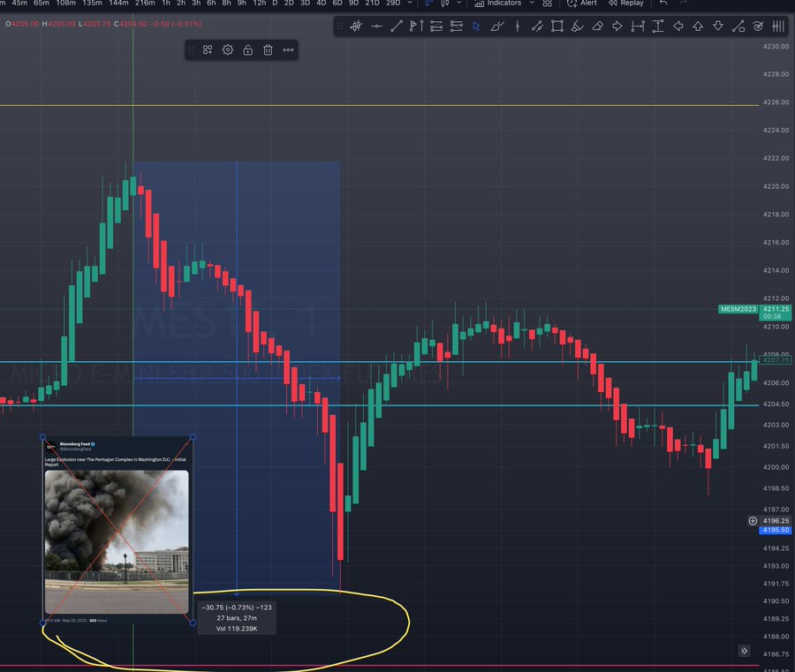The width and height of the screenshot is (795, 672).
Task: Click the 4207.75 price axis label
Action: 776,359
